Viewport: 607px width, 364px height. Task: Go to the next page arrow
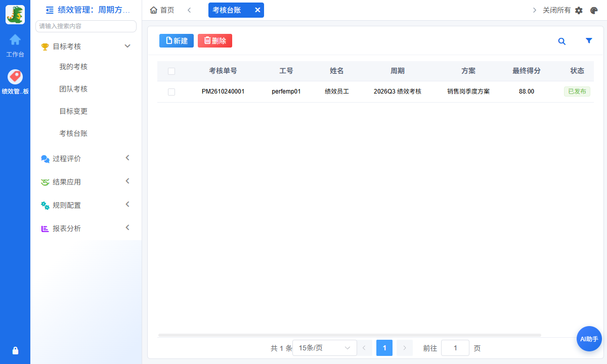[x=405, y=348]
